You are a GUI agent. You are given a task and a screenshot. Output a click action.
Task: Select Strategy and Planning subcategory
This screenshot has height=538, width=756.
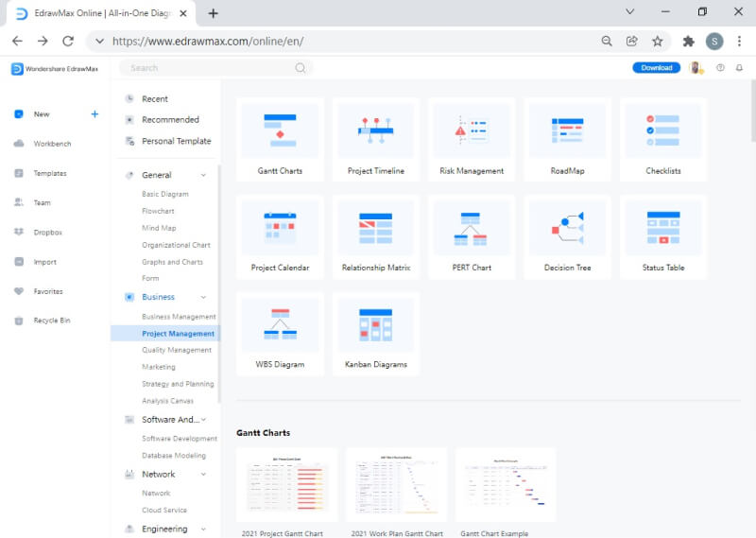coord(178,384)
